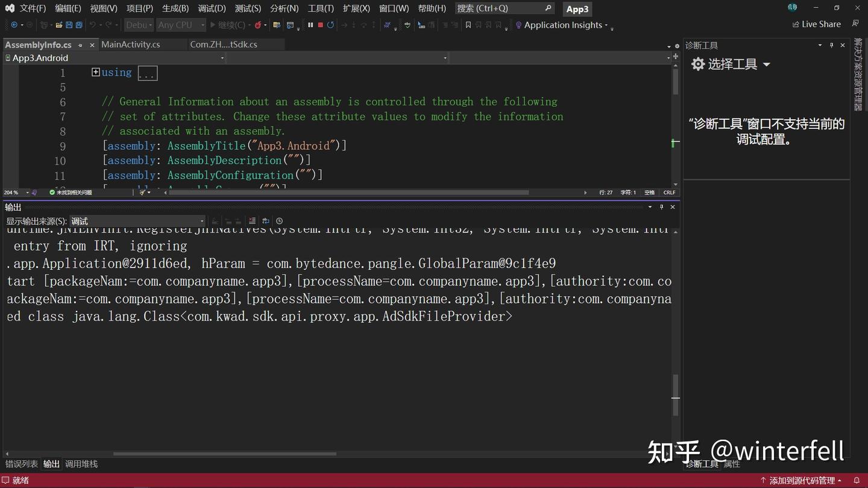Open the 工具(T) menu
Screen dimensions: 868x488
321,8
